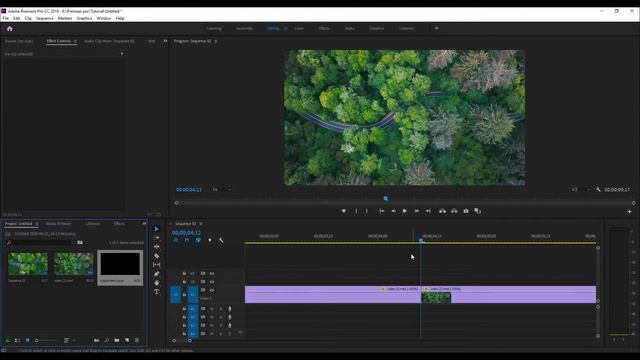This screenshot has height=360, width=640.
Task: Open Program panel menu
Action: [x=216, y=41]
